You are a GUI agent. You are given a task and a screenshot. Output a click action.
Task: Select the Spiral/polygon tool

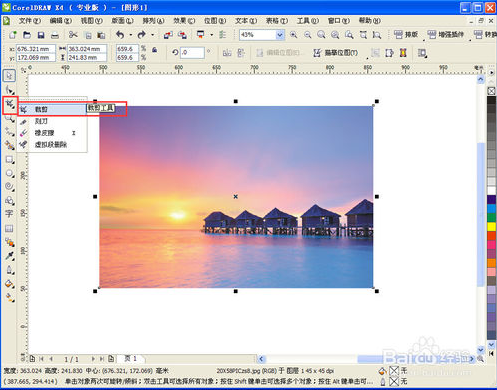pyautogui.click(x=9, y=187)
